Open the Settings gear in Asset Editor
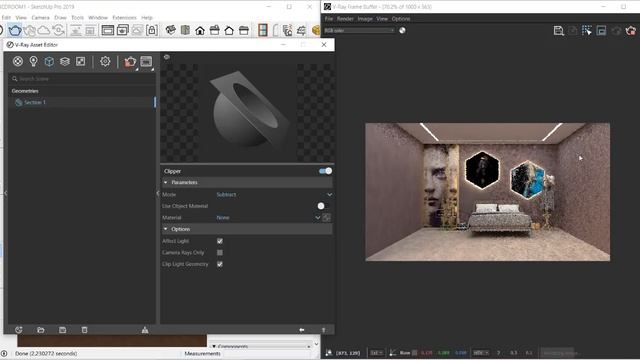The height and width of the screenshot is (360, 640). pos(105,61)
